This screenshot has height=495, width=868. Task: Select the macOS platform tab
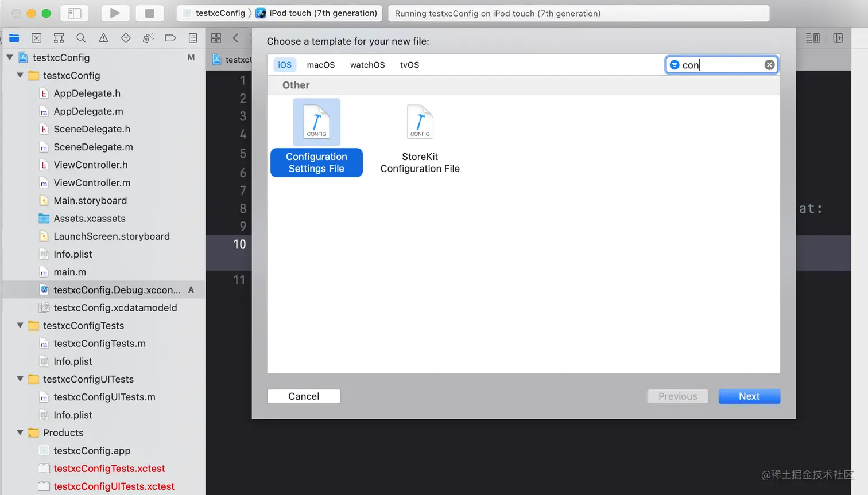pyautogui.click(x=321, y=65)
